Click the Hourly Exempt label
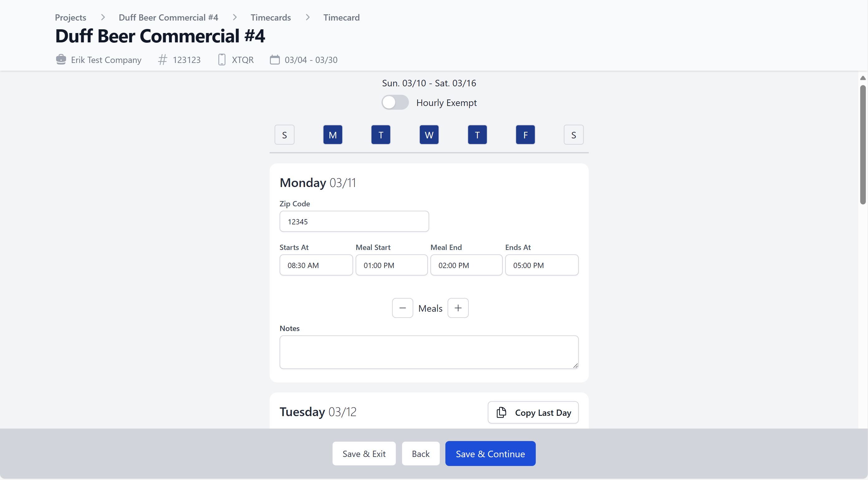 [x=447, y=103]
